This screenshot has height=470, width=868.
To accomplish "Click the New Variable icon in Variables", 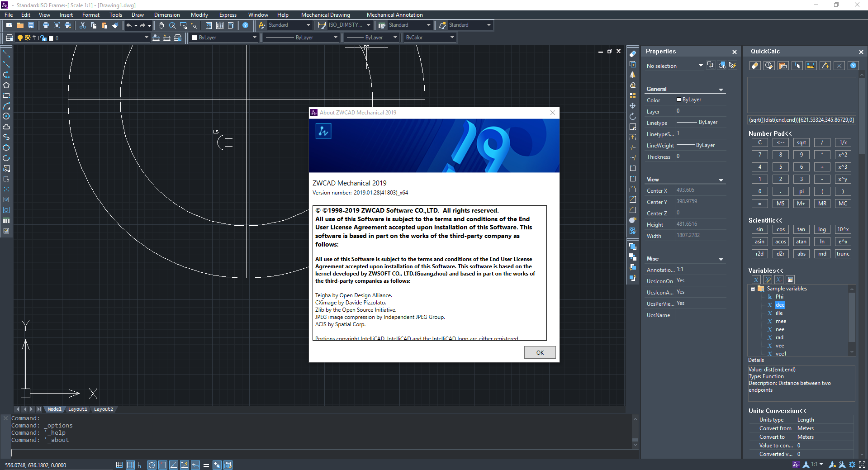I will (756, 280).
